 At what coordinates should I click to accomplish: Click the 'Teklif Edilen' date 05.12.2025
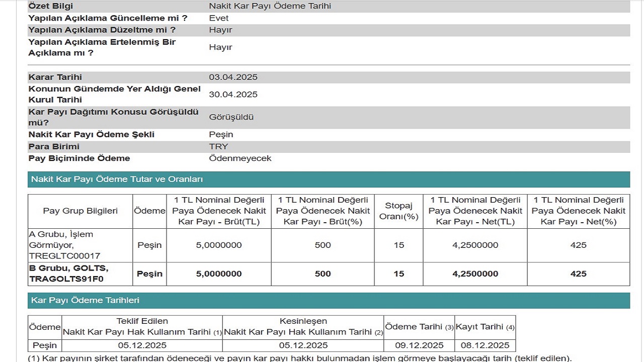pos(142,345)
